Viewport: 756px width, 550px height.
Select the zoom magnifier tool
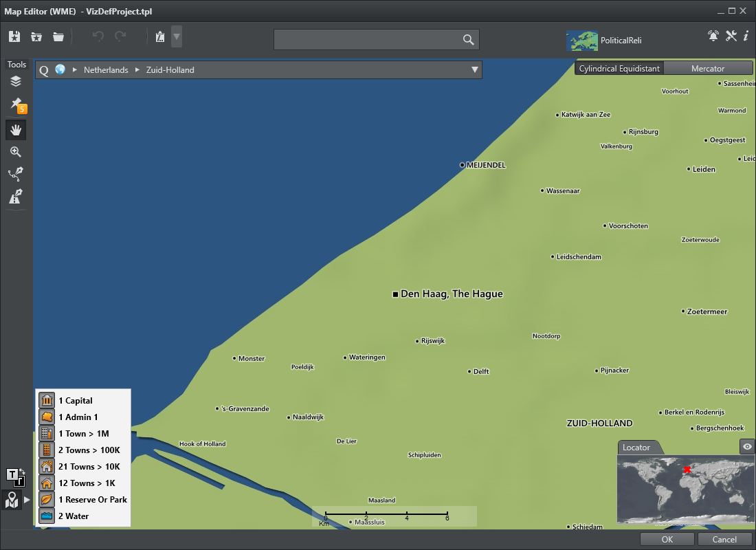tap(16, 152)
